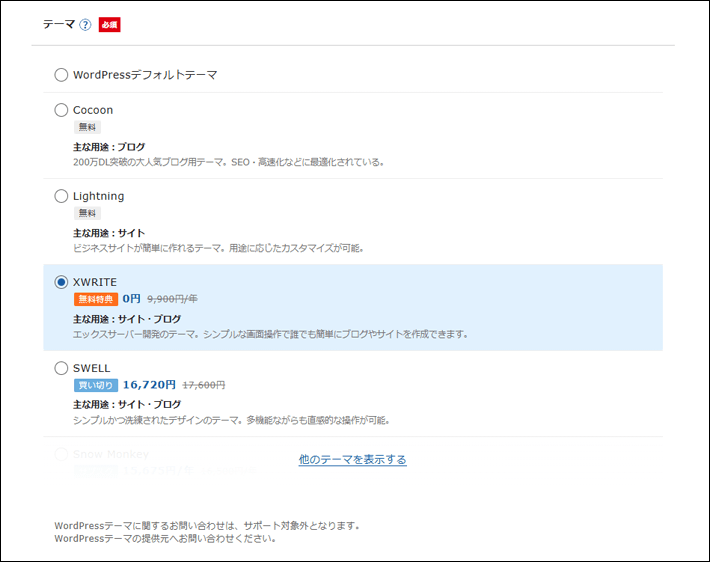Click the Cocoon description about 200万DL
This screenshot has width=710, height=562.
[x=228, y=162]
